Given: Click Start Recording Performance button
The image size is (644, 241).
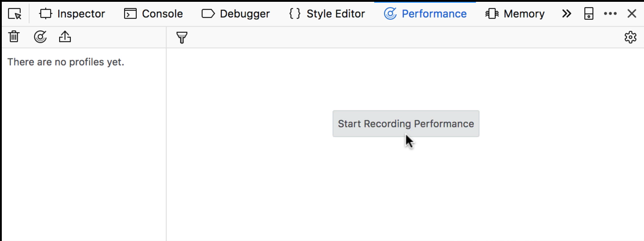Looking at the screenshot, I should pyautogui.click(x=406, y=123).
